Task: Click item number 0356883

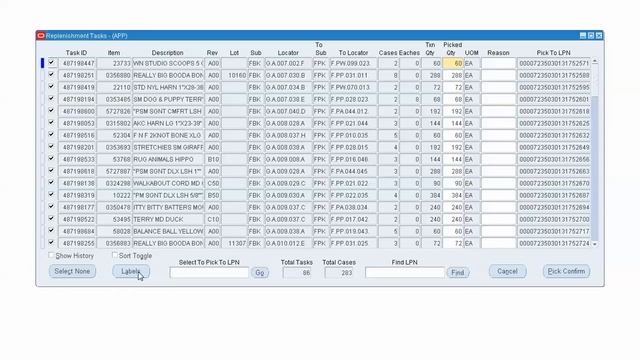Action: point(114,243)
